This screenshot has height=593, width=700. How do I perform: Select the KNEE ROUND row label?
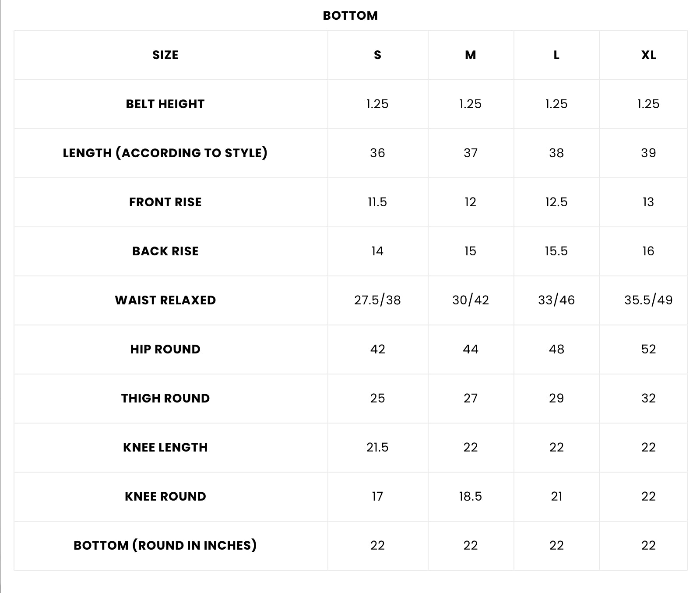click(165, 496)
